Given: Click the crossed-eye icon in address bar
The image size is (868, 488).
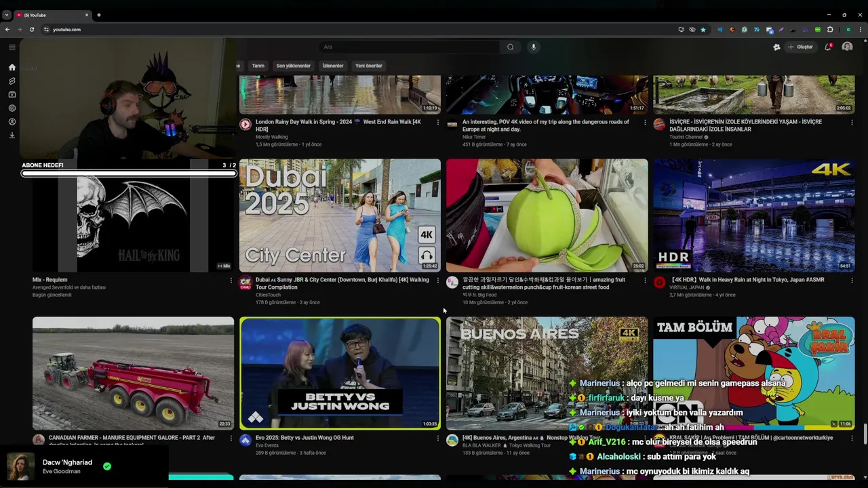Looking at the screenshot, I should [x=692, y=29].
